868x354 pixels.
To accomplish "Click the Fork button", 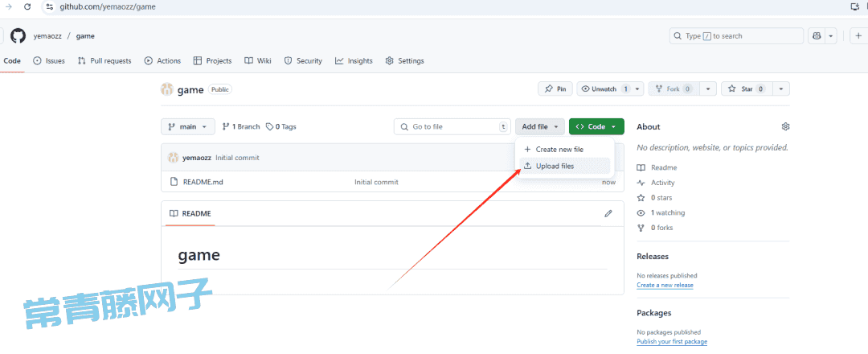I will [x=675, y=88].
